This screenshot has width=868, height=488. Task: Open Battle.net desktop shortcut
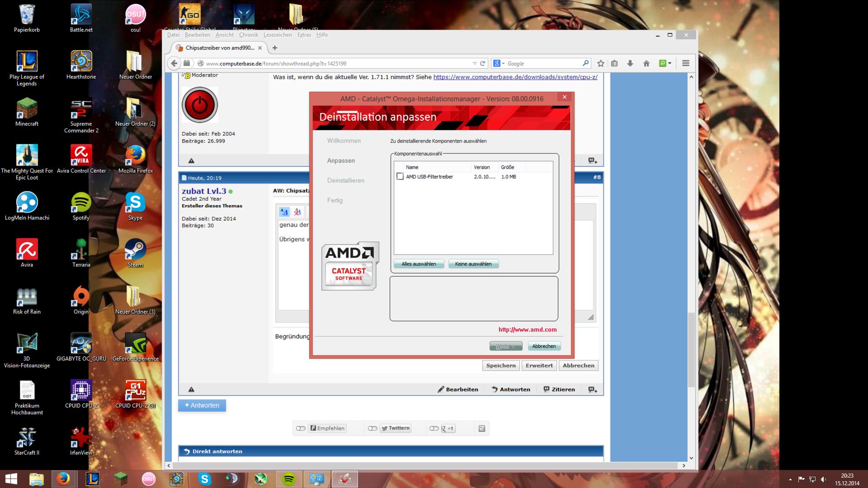coord(81,19)
